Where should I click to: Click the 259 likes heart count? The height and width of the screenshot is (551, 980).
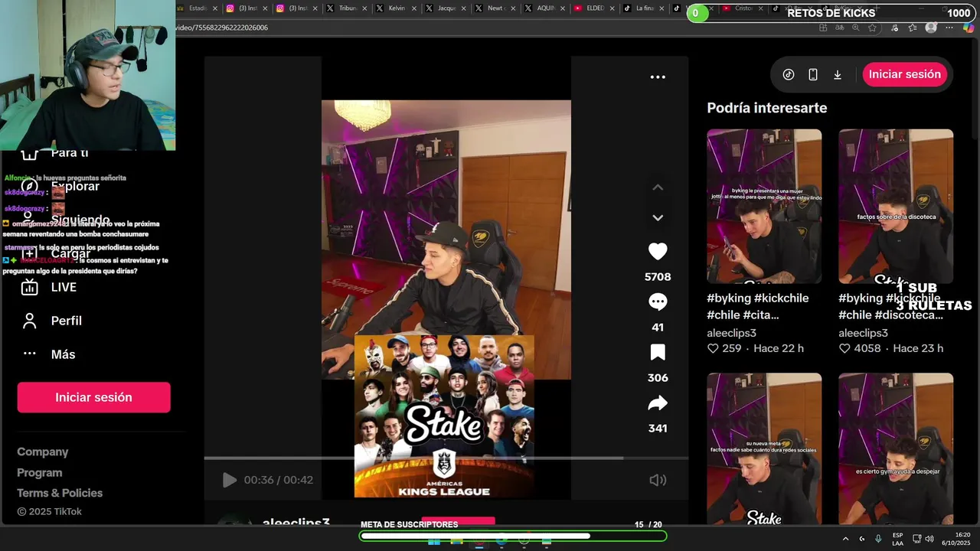(x=724, y=348)
